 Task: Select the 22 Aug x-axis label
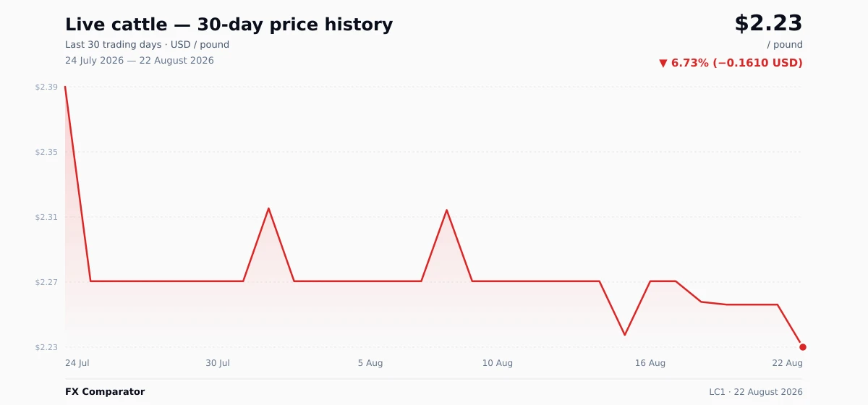point(788,363)
